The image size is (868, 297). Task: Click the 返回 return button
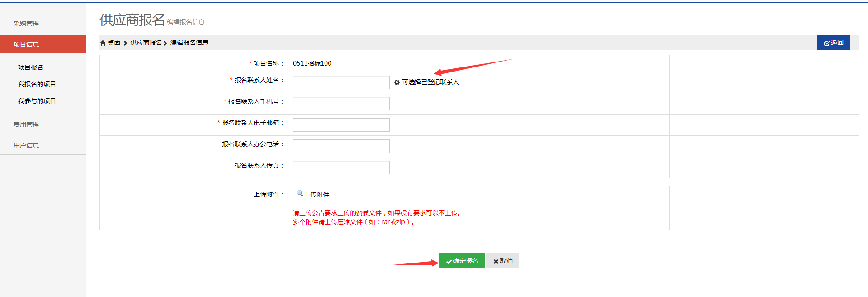833,43
